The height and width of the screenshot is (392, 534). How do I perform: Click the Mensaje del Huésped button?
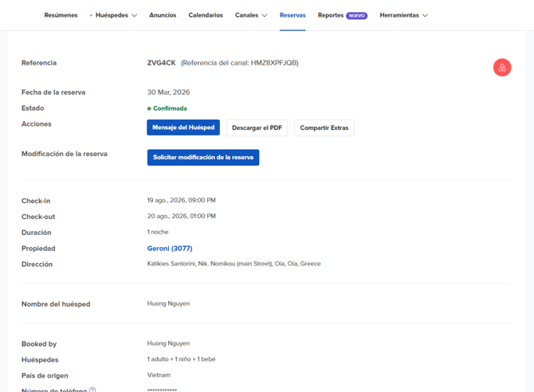tap(183, 127)
